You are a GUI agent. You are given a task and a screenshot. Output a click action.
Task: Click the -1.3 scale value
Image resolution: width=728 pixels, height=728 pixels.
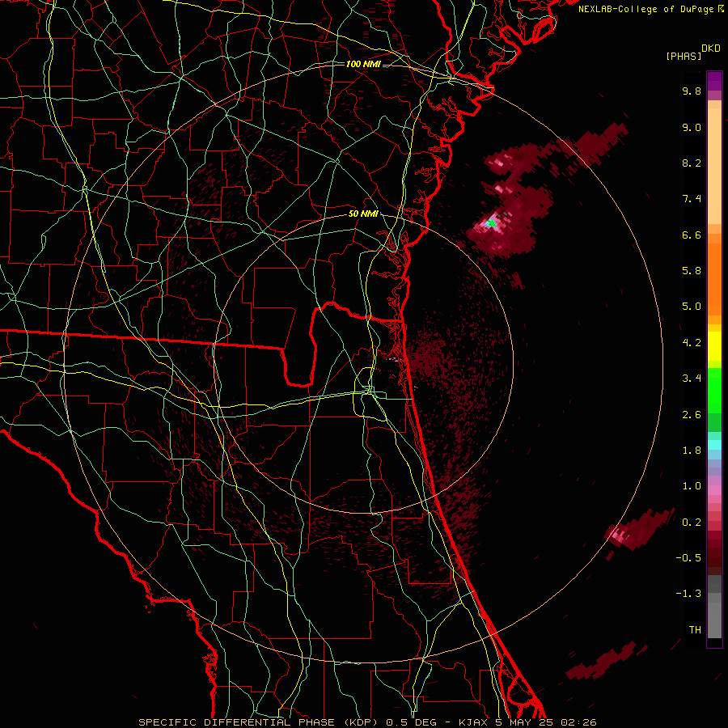coord(688,594)
